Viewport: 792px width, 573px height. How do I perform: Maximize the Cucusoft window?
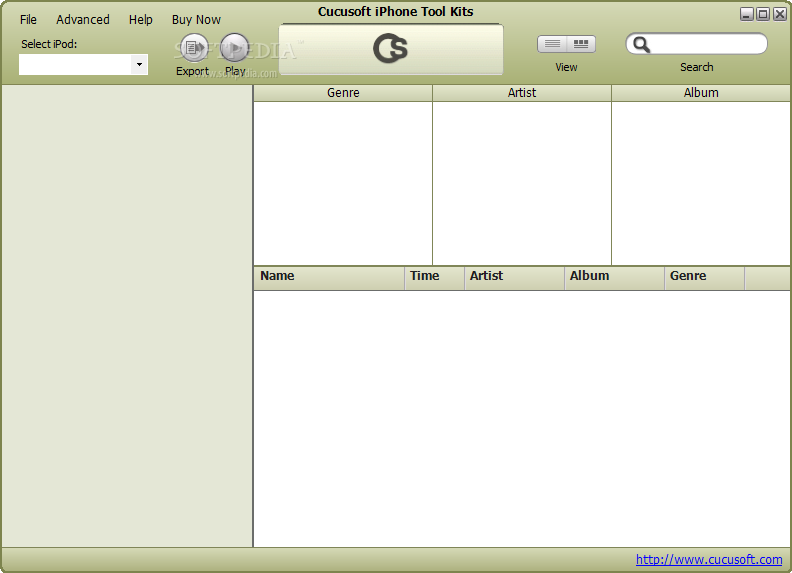point(764,14)
